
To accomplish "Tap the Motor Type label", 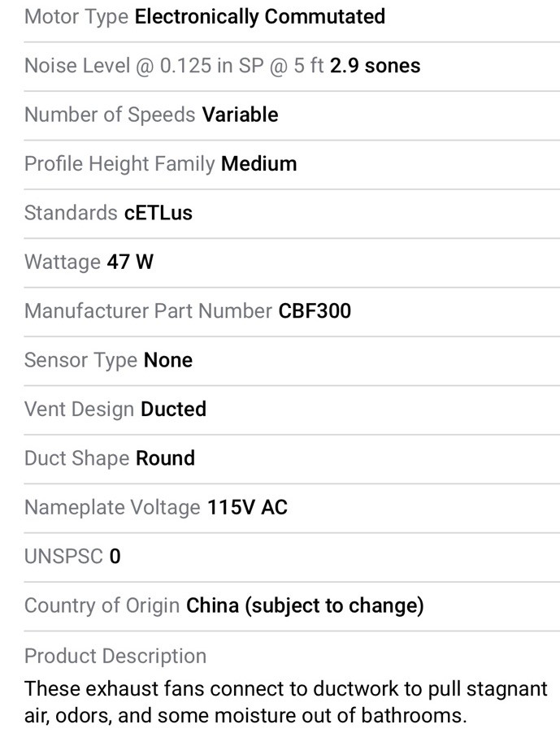I will tap(76, 17).
